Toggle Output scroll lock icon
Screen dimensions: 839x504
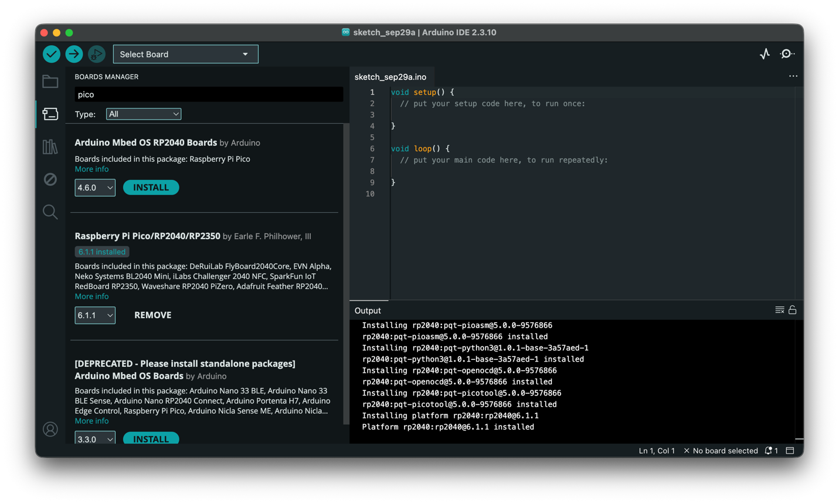[793, 310]
